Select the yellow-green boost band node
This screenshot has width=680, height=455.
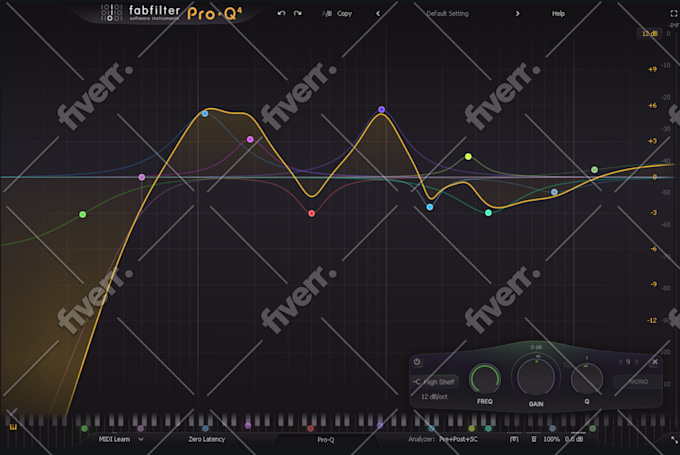[468, 156]
